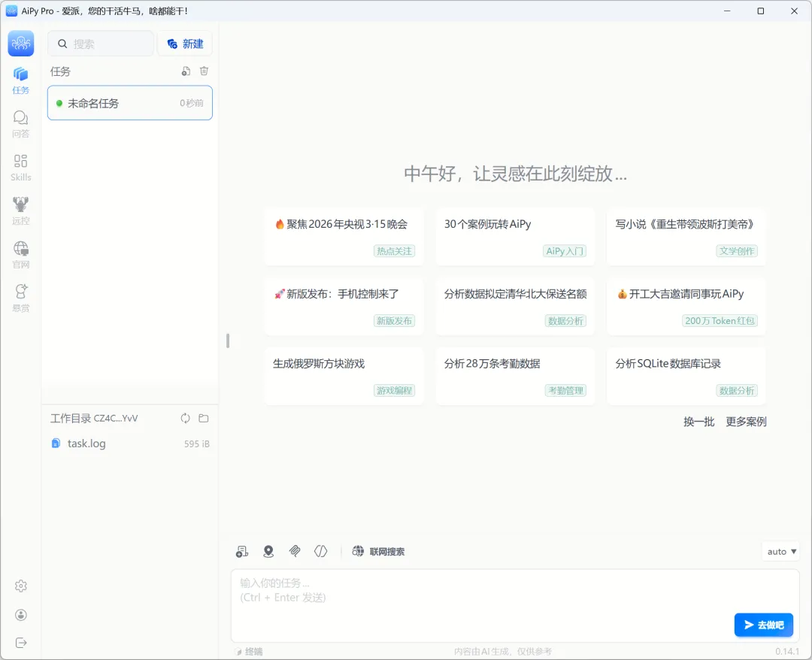This screenshot has width=812, height=660.
Task: Click the 200万Token红包 tag
Action: [x=720, y=321]
